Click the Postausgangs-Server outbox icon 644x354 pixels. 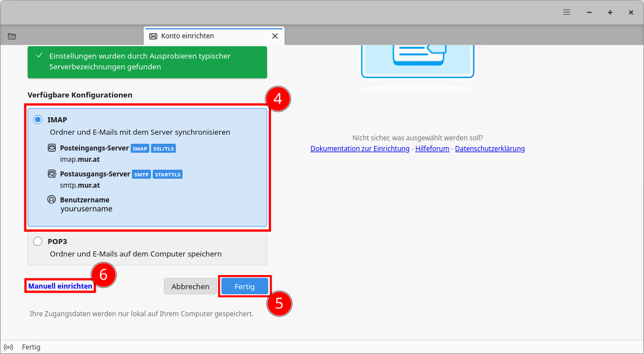point(52,174)
